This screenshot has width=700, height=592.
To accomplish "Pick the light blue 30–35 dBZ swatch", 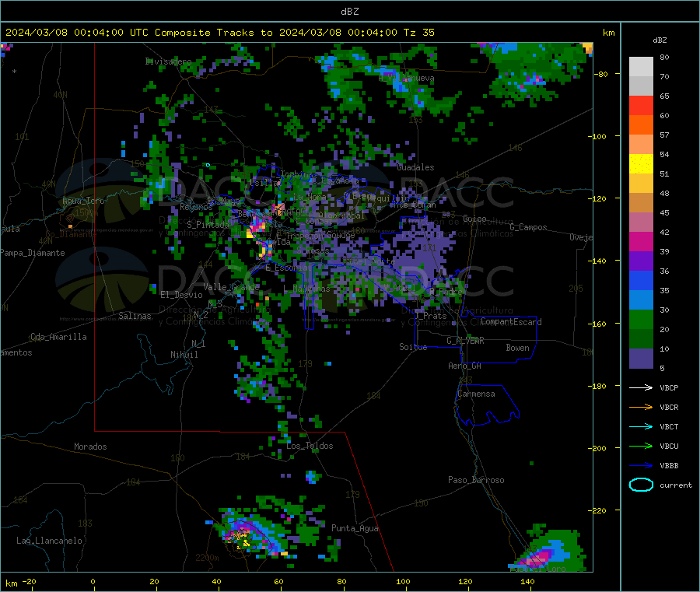I will click(x=641, y=300).
